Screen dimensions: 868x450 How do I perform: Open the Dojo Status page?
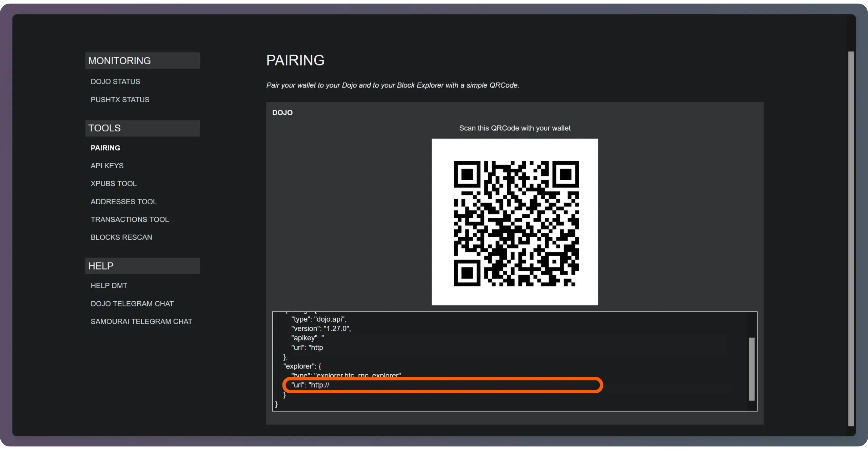coord(115,81)
